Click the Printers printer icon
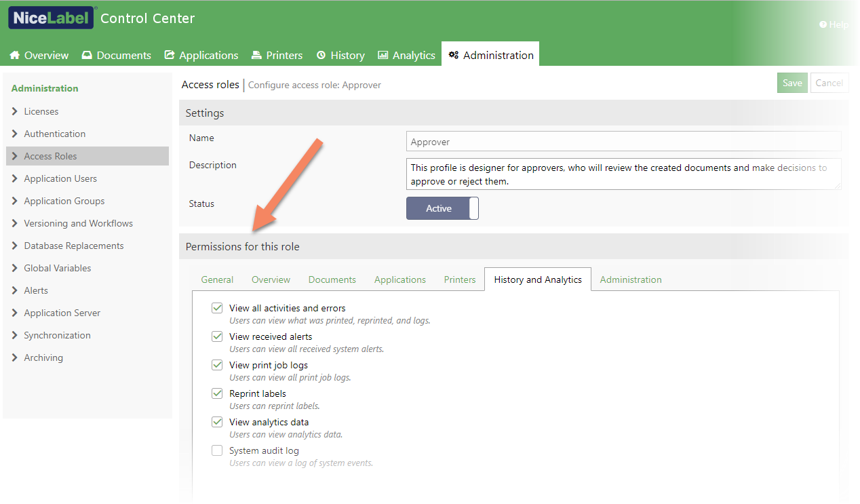 [256, 55]
